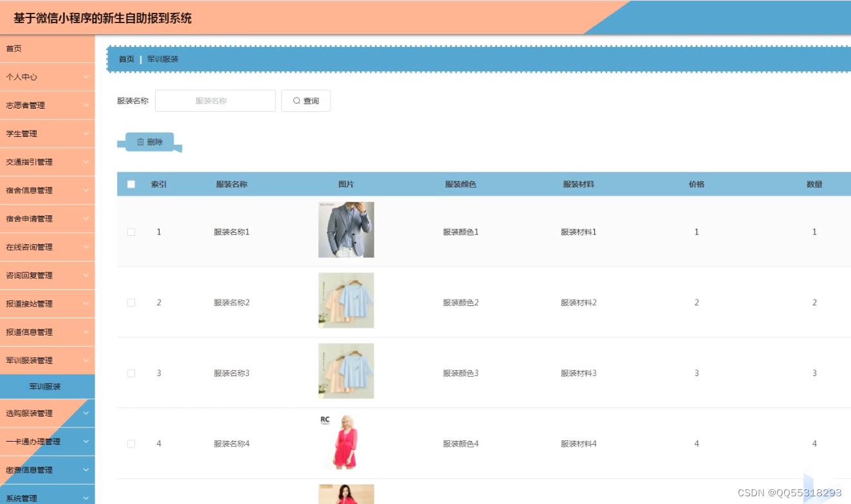This screenshot has width=851, height=504.
Task: Click the cell 服装材料2
Action: (578, 303)
